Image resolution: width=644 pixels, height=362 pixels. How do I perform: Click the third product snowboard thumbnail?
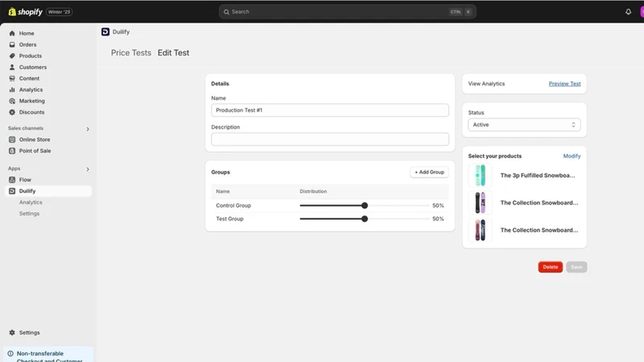(x=480, y=230)
